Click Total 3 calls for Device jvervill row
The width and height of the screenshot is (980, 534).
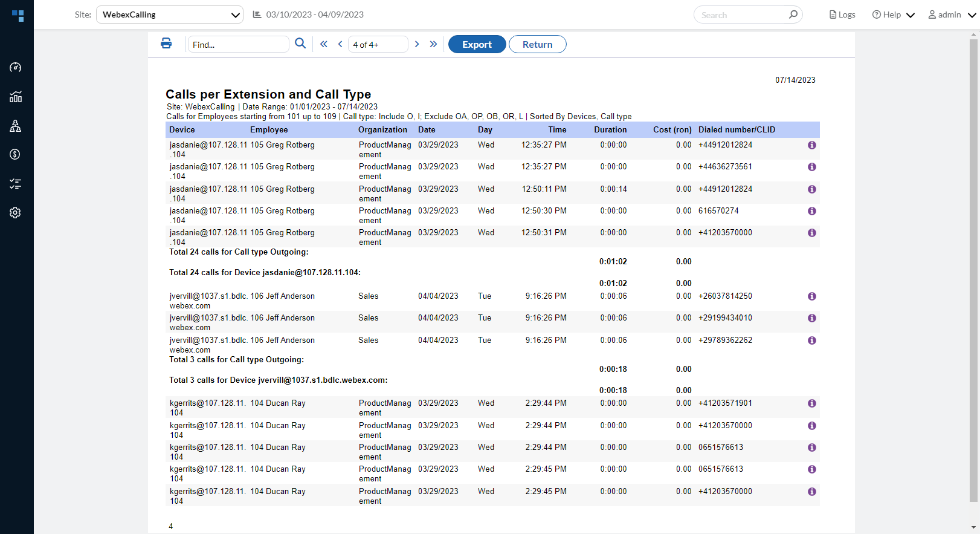pyautogui.click(x=278, y=380)
